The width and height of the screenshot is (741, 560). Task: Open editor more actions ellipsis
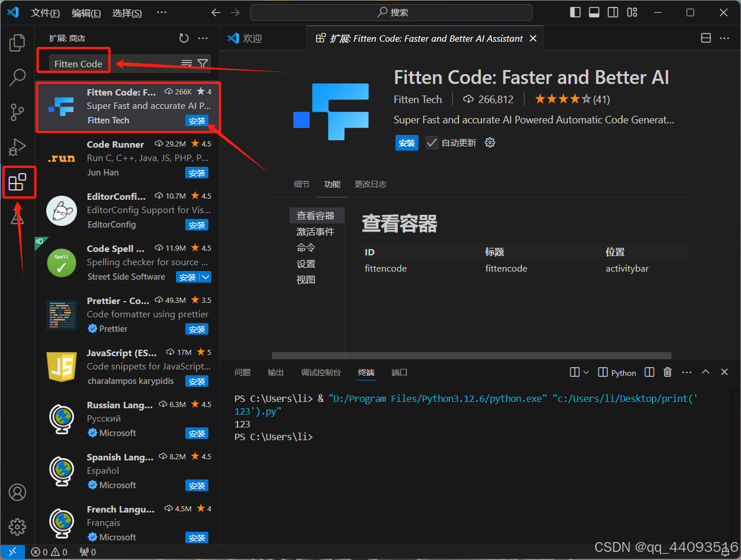724,38
